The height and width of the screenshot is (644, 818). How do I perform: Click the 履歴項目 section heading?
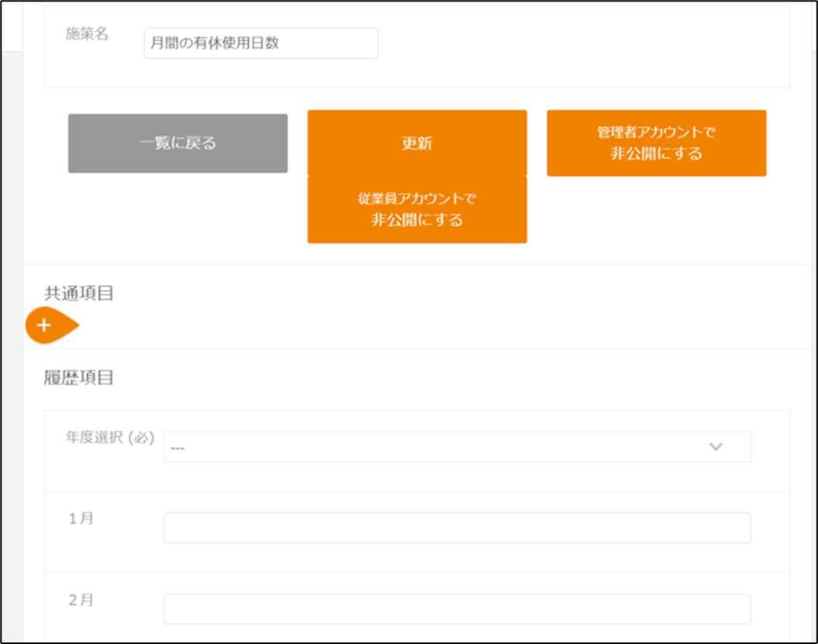coord(79,377)
